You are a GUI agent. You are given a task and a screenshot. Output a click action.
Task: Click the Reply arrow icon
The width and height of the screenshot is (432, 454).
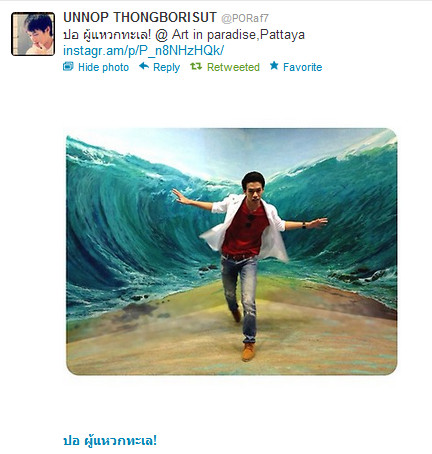click(x=144, y=66)
